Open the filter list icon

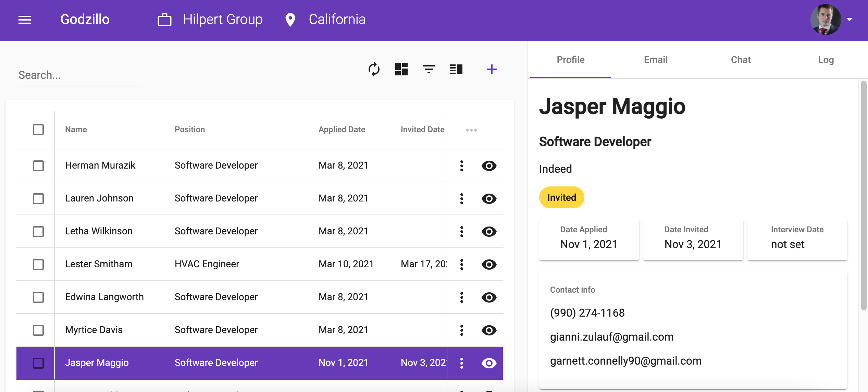429,69
